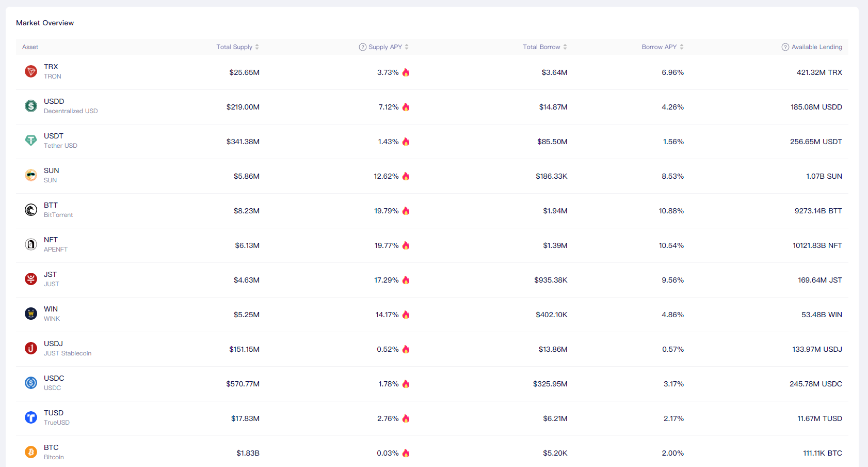
Task: Click the flame icon beside NFT 19.77%
Action: [x=406, y=245]
